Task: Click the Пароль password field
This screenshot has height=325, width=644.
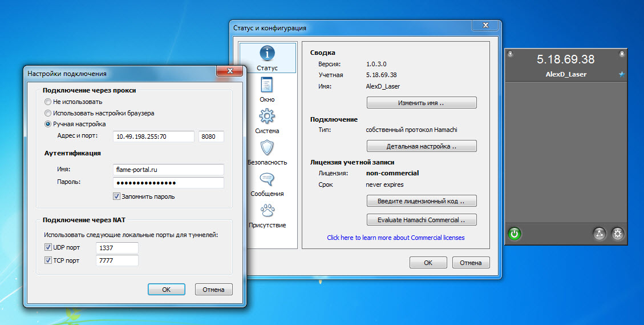Action: click(168, 183)
